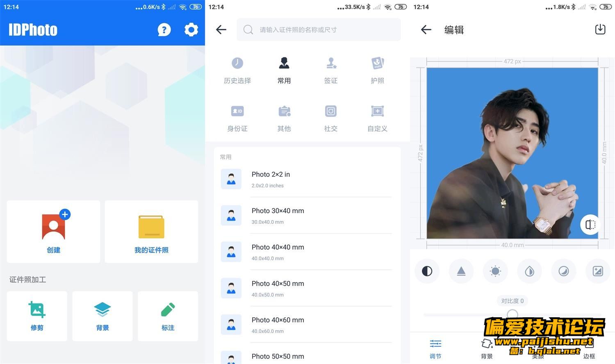This screenshot has height=364, width=615.
Task: Tap the avatar icon beside Photo 2×2 in
Action: click(x=231, y=179)
